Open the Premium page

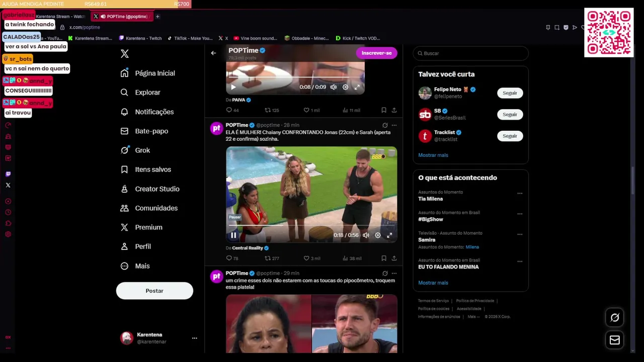(141, 227)
